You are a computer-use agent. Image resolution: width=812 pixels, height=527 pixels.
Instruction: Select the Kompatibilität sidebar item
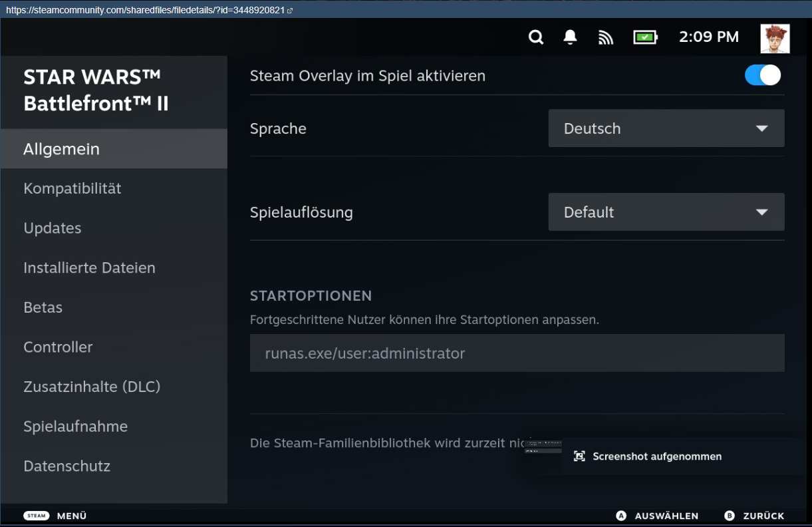click(x=114, y=188)
